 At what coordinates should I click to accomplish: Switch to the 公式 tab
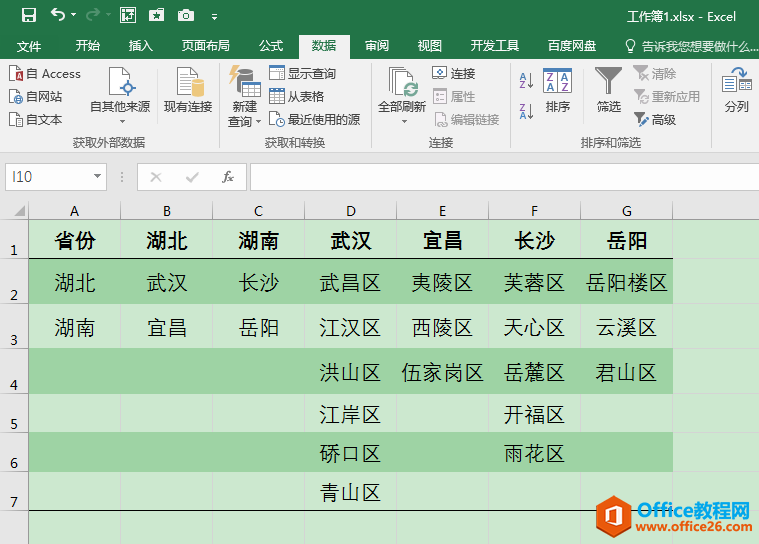point(271,45)
